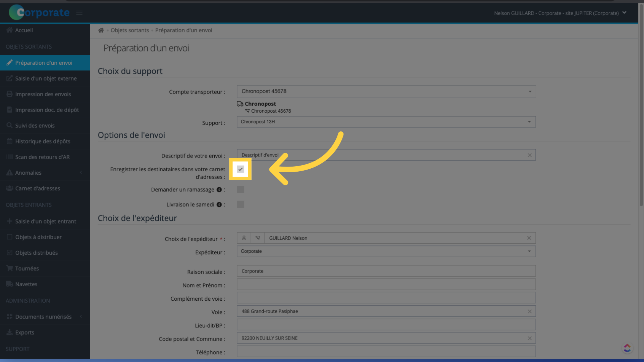Screen dimensions: 644x362
Task: Click the people icon for Carnet d'adresses
Action: click(10, 188)
